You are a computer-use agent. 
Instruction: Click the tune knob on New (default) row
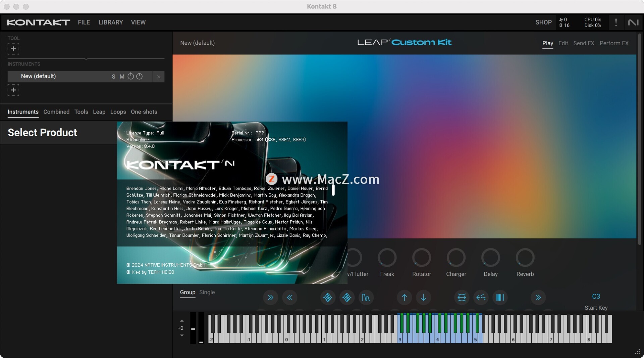(131, 76)
